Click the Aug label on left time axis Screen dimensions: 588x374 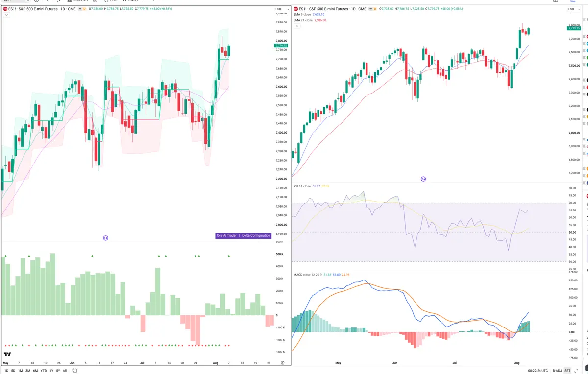point(217,363)
